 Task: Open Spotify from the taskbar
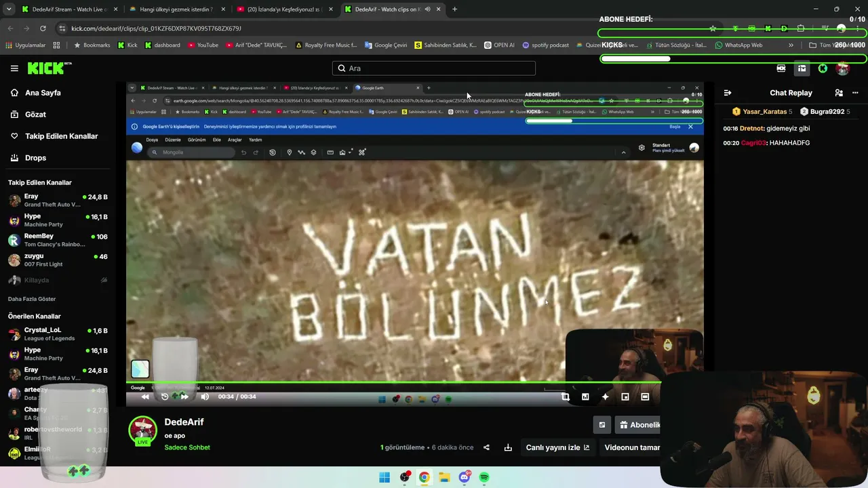pos(484,477)
